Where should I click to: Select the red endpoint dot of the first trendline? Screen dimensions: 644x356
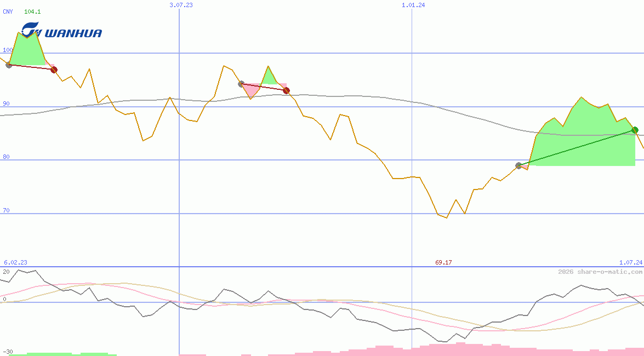click(x=54, y=69)
